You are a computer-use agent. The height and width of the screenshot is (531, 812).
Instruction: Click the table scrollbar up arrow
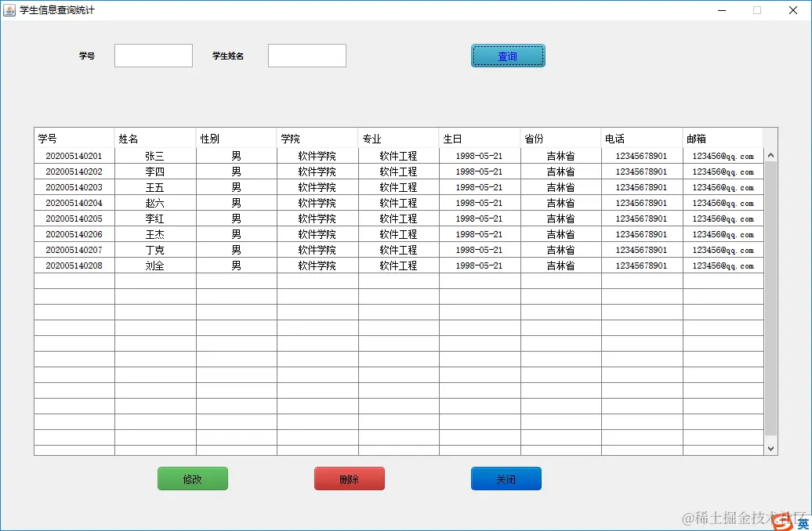(770, 155)
